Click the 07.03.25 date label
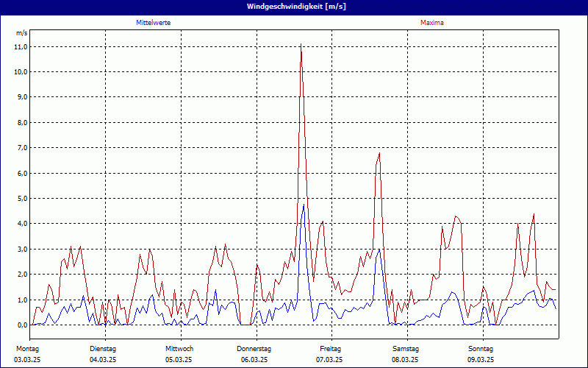 pyautogui.click(x=330, y=359)
